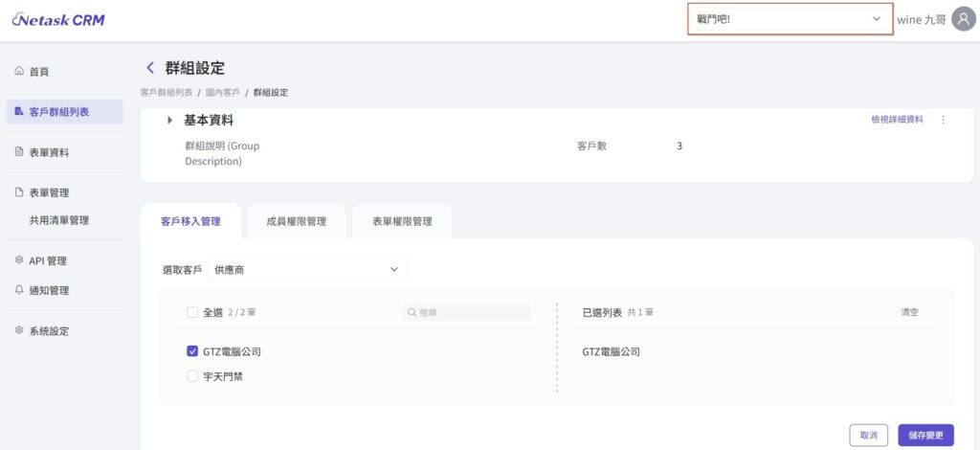Click the Netask CRM logo
Screen dimensions: 980x450
click(58, 19)
